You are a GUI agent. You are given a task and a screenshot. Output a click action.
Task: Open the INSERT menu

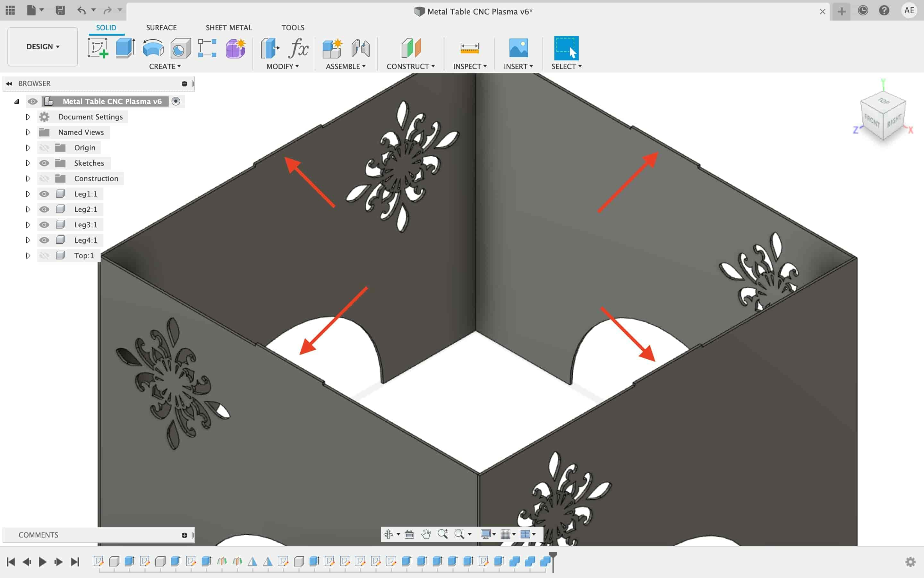[518, 66]
